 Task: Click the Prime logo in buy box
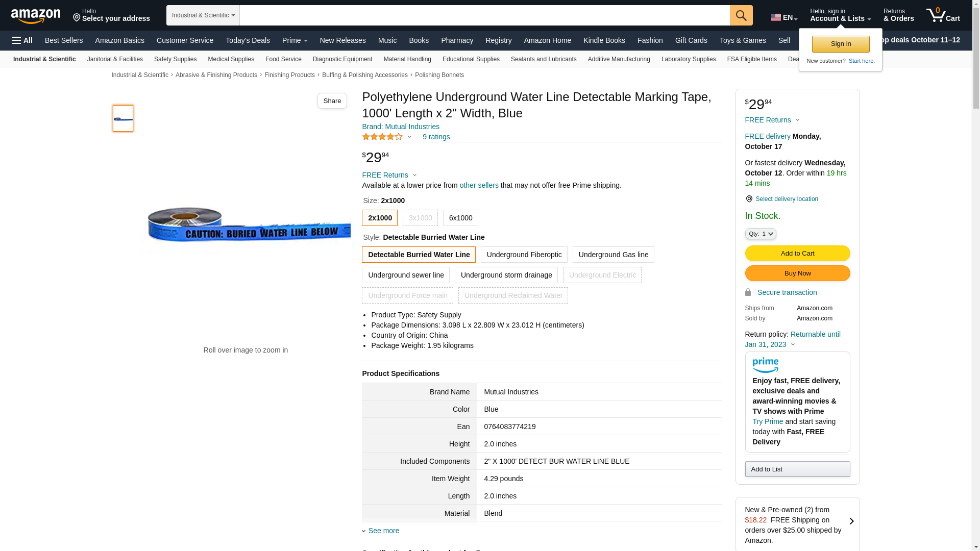tap(765, 365)
